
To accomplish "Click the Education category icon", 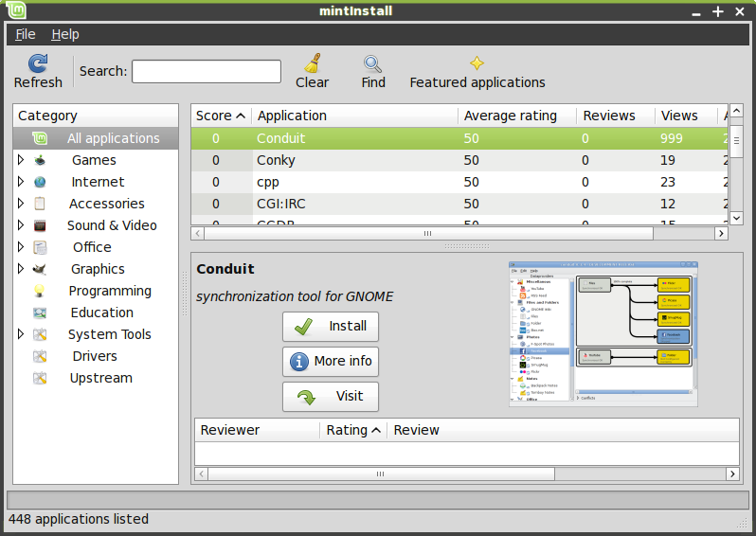I will pos(40,313).
